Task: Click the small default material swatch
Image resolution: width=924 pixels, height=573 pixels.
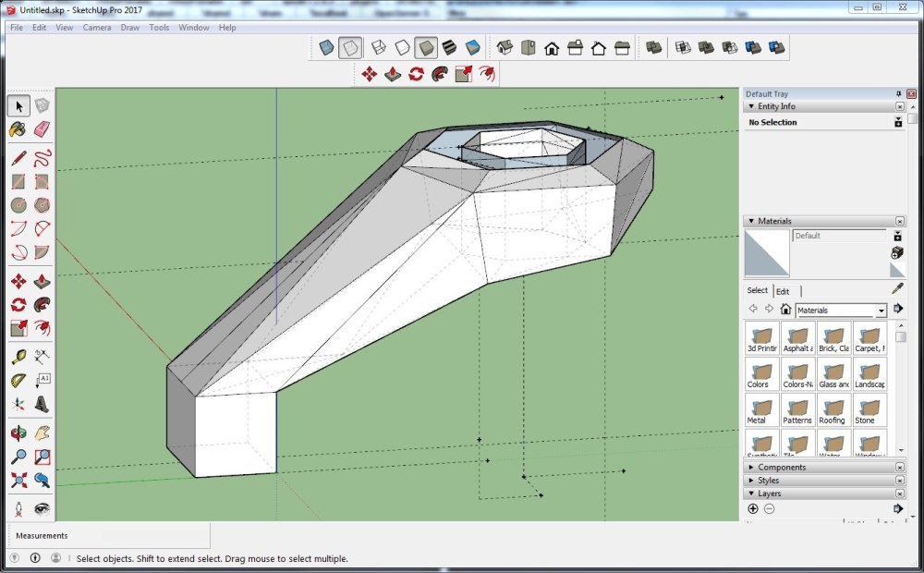Action: pyautogui.click(x=897, y=270)
